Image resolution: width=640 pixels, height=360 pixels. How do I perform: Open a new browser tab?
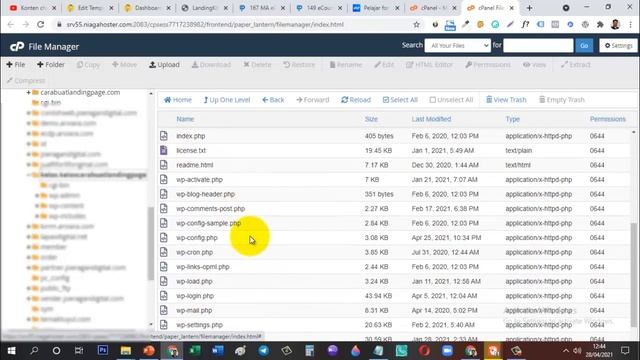pyautogui.click(x=529, y=8)
